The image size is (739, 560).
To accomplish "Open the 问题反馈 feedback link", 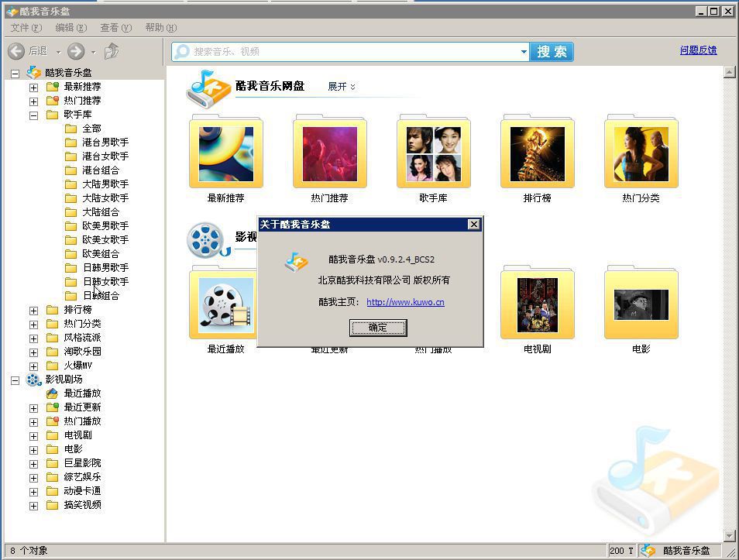I will click(698, 50).
